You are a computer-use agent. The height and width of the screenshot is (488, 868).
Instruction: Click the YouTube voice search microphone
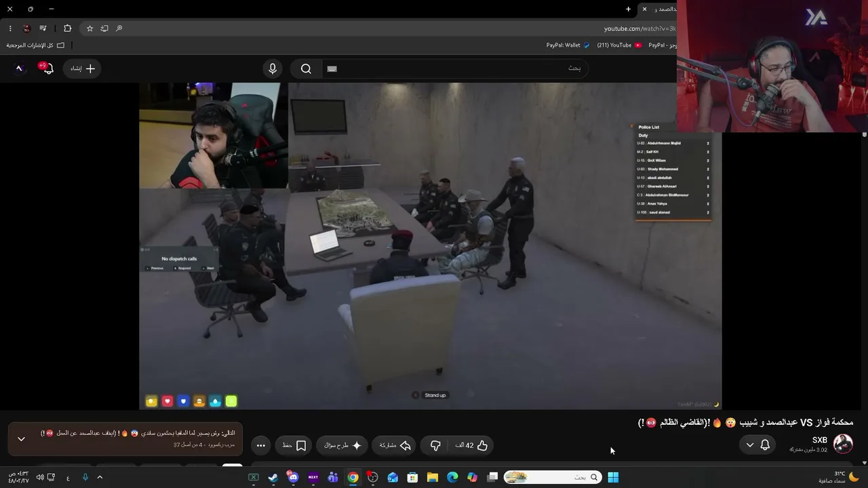click(273, 68)
